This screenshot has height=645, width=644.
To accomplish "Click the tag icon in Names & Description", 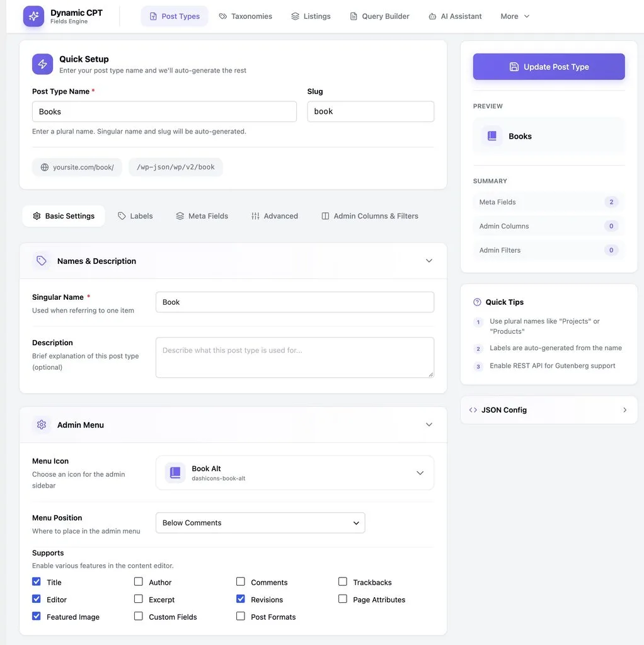I will (41, 261).
